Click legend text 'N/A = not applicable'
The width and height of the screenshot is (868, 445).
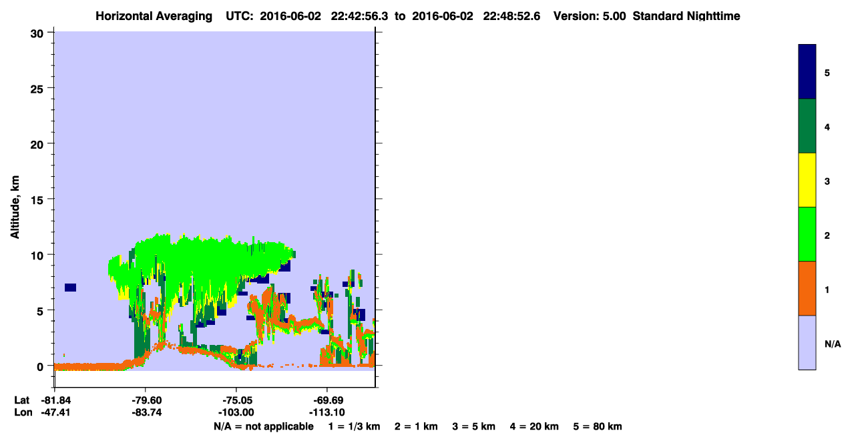coord(263,426)
